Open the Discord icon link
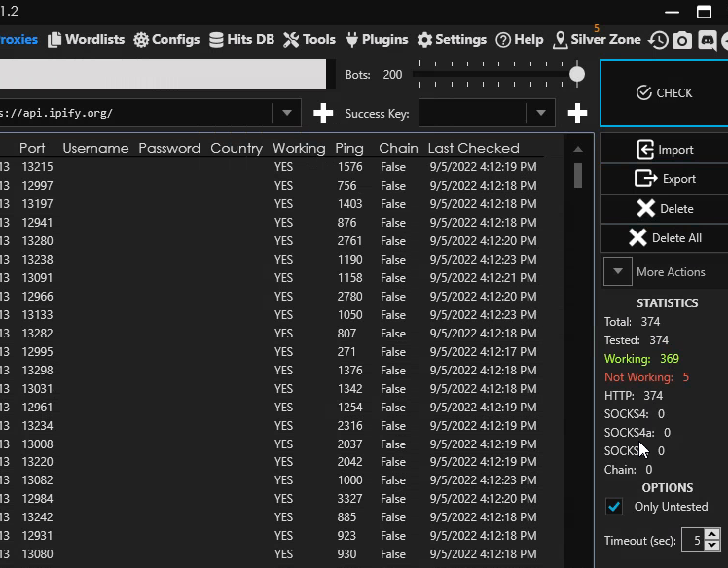The image size is (728, 568). (708, 40)
